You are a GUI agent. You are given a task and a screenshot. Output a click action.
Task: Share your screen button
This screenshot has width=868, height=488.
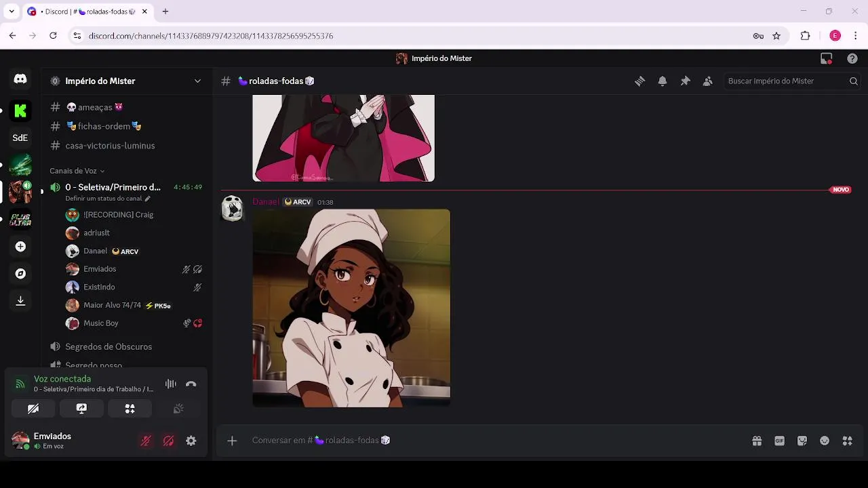point(81,409)
